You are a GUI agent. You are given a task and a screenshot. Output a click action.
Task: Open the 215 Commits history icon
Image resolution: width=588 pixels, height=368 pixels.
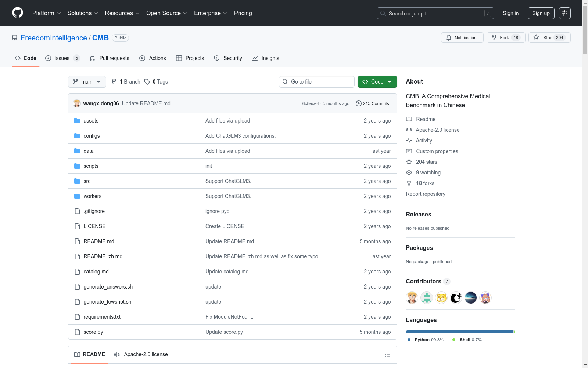pos(358,103)
